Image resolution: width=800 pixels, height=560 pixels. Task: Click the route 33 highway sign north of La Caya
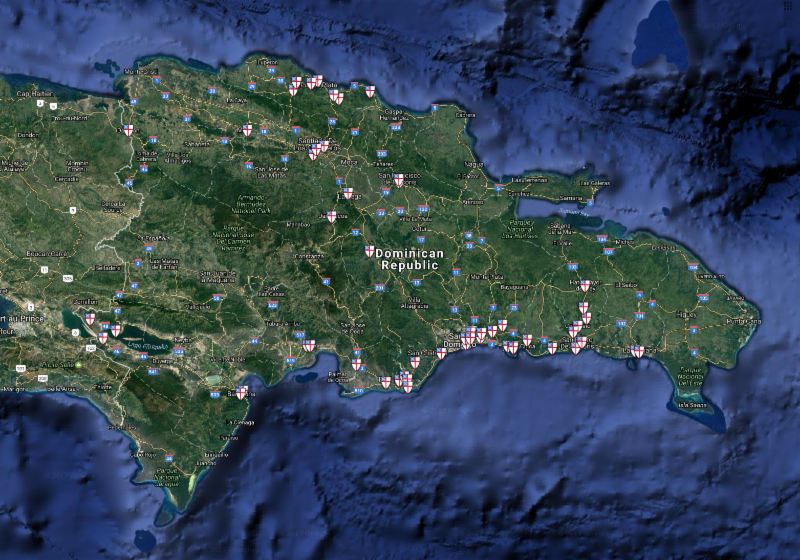coord(212,91)
